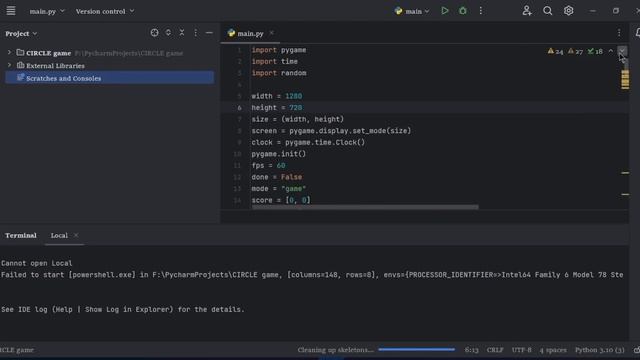Viewport: 640px width, 360px height.
Task: Open the main hamburger menu
Action: pyautogui.click(x=11, y=11)
